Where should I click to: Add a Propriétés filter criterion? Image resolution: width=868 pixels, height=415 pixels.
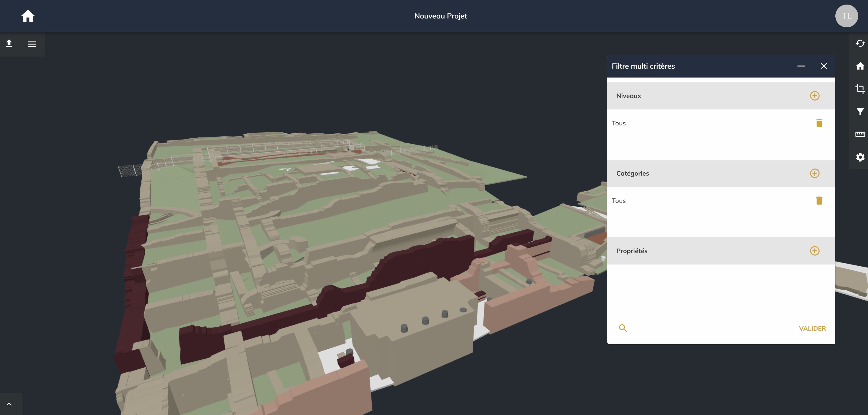(814, 251)
